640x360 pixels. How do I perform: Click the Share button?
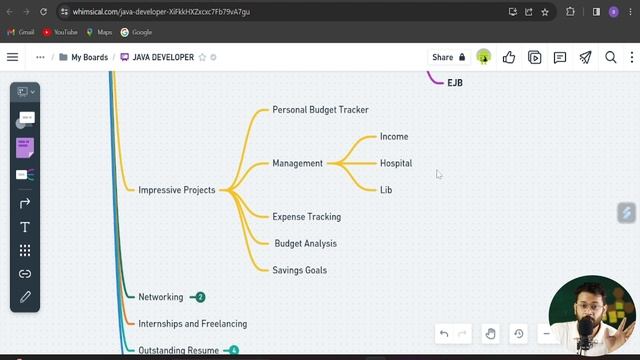click(x=449, y=58)
